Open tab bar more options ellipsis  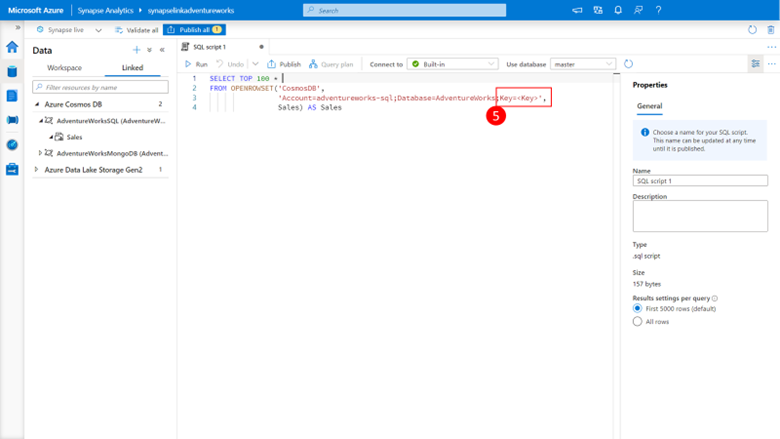[x=772, y=47]
